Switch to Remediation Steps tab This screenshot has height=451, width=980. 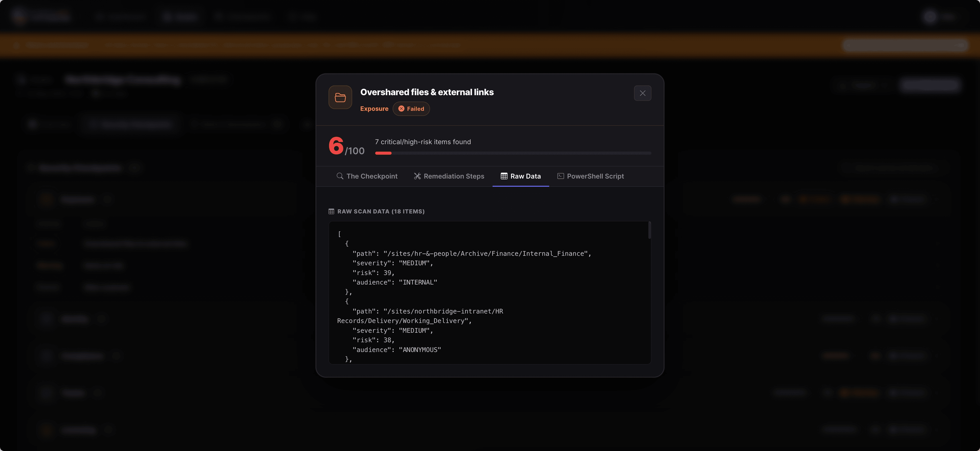click(449, 176)
